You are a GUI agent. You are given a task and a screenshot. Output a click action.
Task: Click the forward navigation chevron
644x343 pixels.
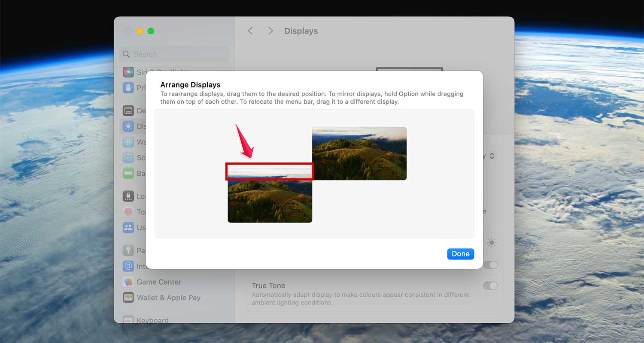tap(270, 30)
